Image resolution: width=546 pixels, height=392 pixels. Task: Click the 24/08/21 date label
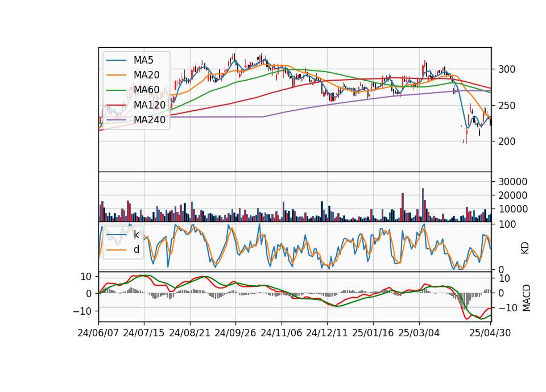click(x=190, y=333)
